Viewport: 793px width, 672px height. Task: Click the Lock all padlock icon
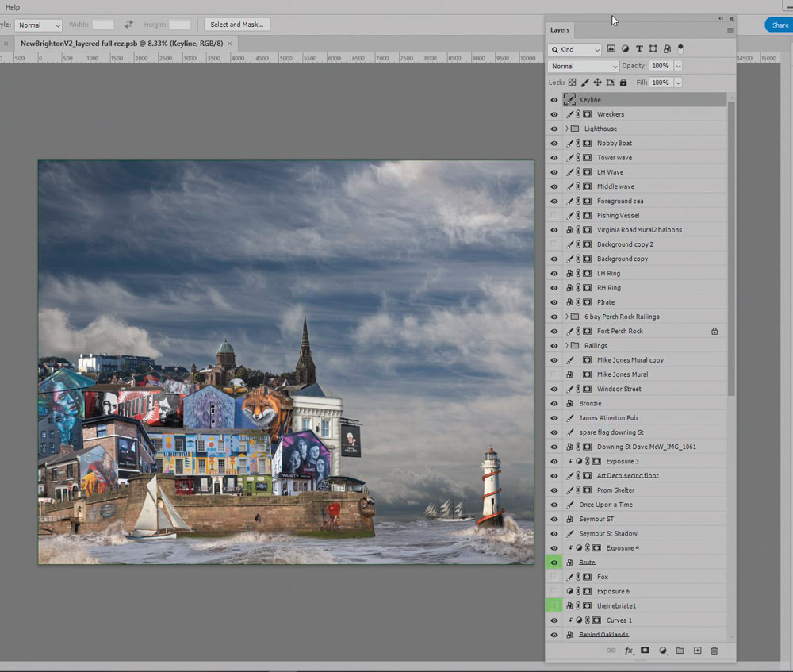click(623, 82)
